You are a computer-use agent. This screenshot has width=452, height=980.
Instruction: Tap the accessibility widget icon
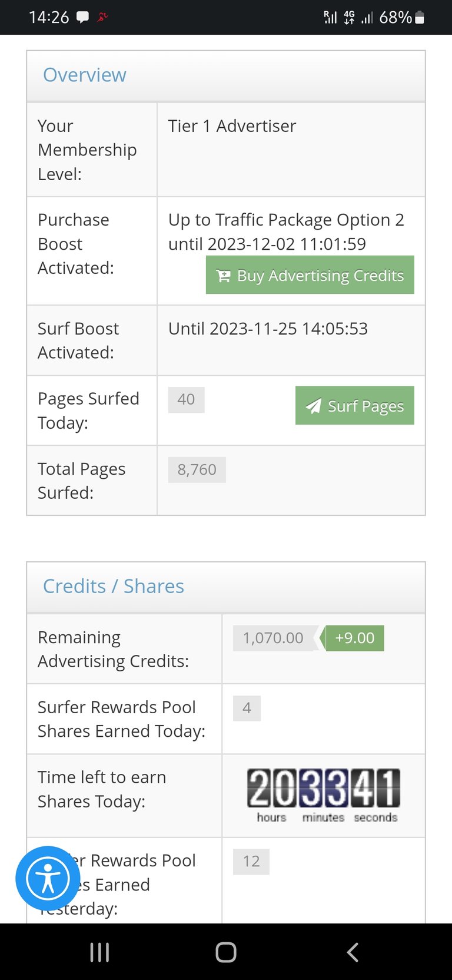click(x=48, y=878)
